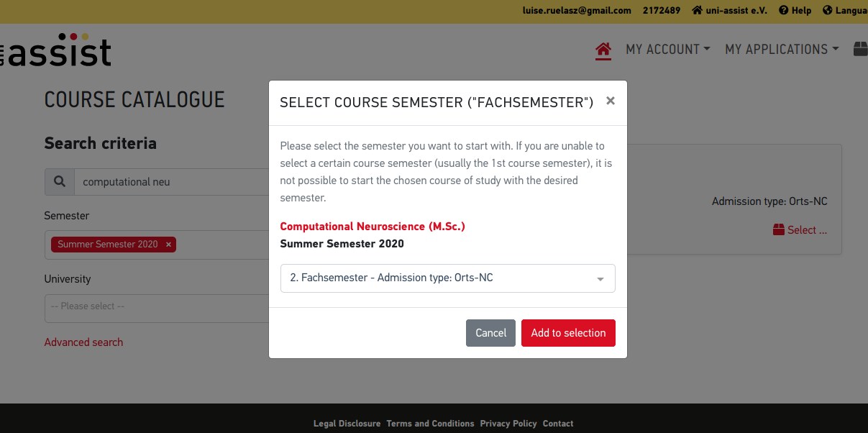The height and width of the screenshot is (433, 868).
Task: Open the Advanced search link
Action: tap(83, 342)
